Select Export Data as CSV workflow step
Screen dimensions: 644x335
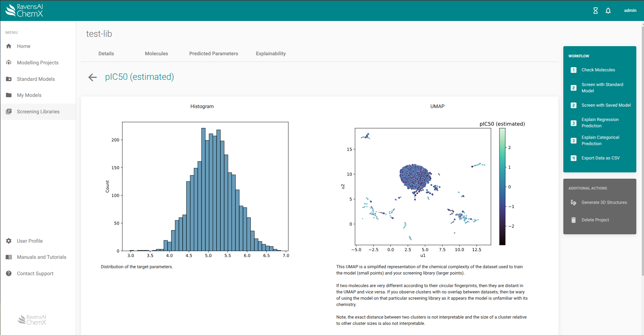tap(600, 158)
